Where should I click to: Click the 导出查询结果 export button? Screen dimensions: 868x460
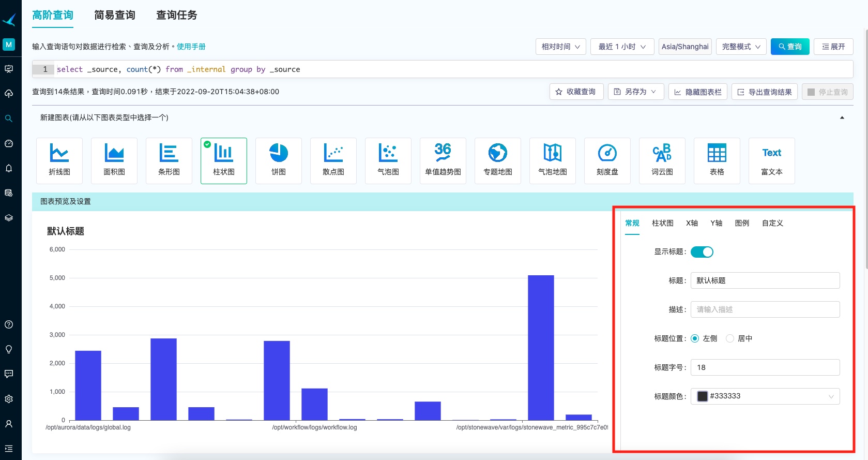(x=765, y=92)
